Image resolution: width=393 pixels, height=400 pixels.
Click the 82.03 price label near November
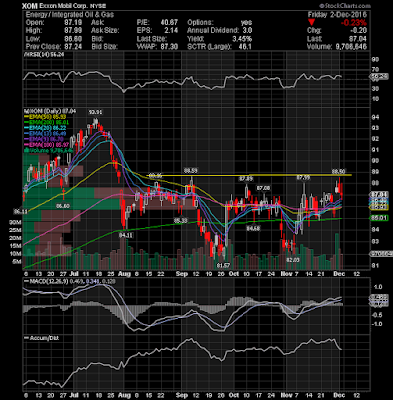[x=293, y=260]
